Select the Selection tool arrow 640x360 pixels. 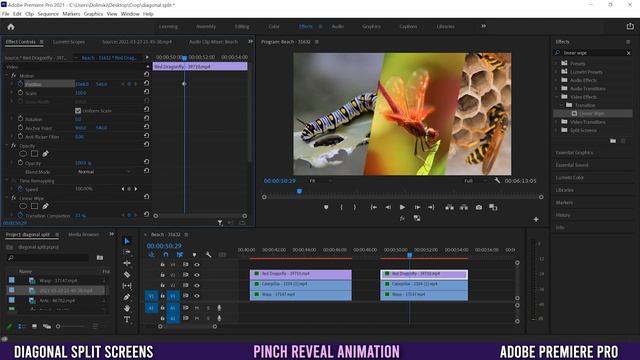(127, 241)
